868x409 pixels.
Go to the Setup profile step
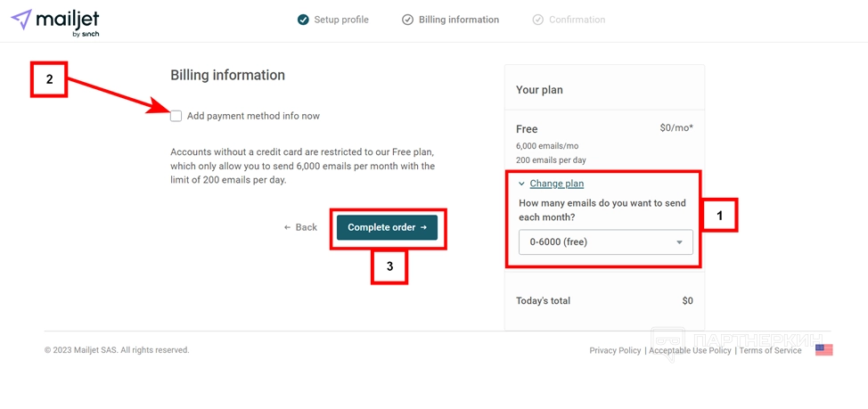pyautogui.click(x=340, y=20)
